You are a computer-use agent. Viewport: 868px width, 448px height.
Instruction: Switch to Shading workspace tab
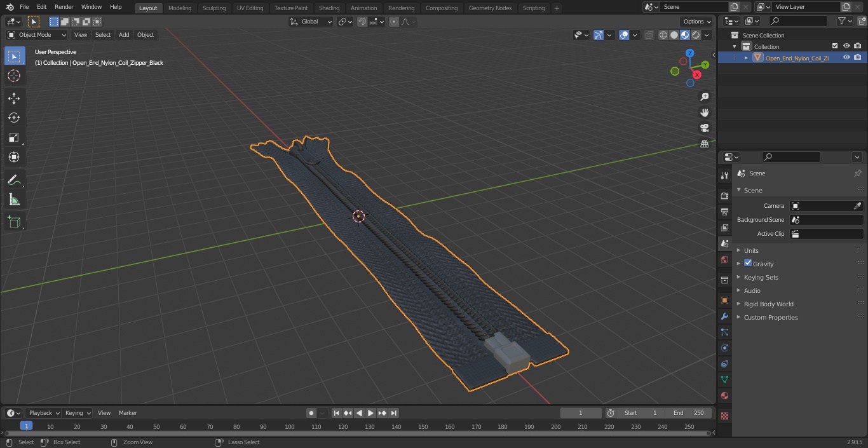[329, 8]
